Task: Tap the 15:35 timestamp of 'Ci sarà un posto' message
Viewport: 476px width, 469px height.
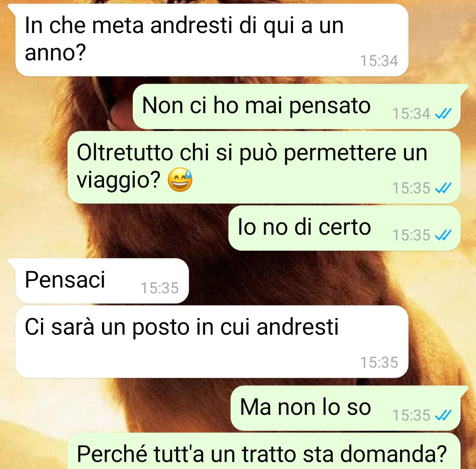Action: click(379, 362)
